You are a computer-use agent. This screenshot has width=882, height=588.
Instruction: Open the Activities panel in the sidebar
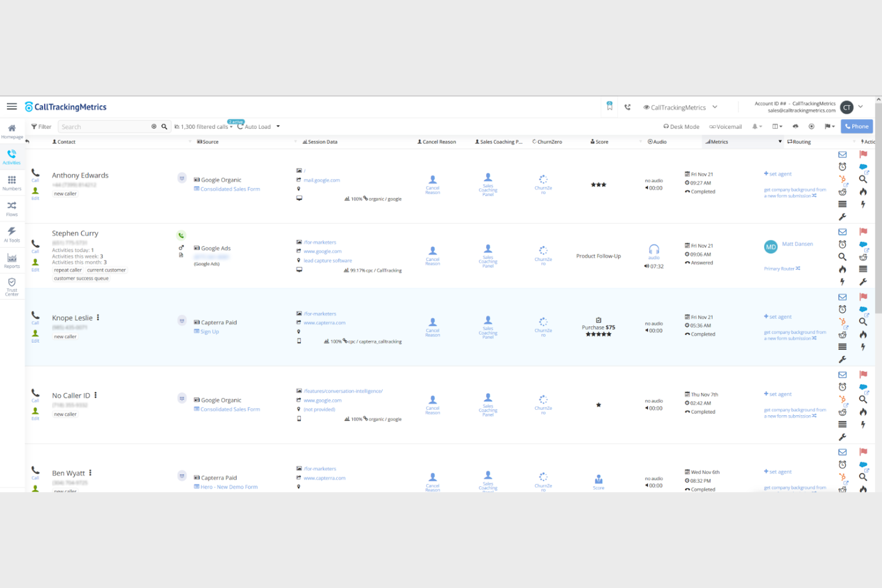tap(11, 157)
